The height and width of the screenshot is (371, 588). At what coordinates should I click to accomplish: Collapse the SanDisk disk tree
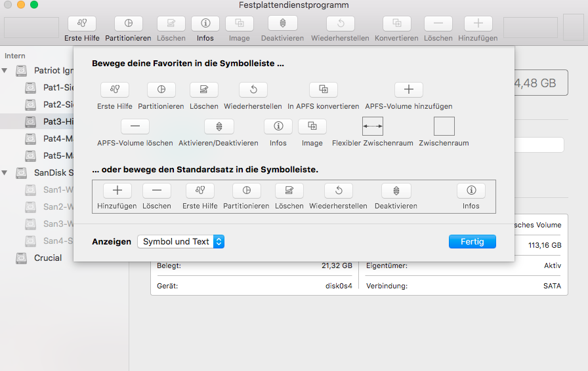pyautogui.click(x=6, y=173)
